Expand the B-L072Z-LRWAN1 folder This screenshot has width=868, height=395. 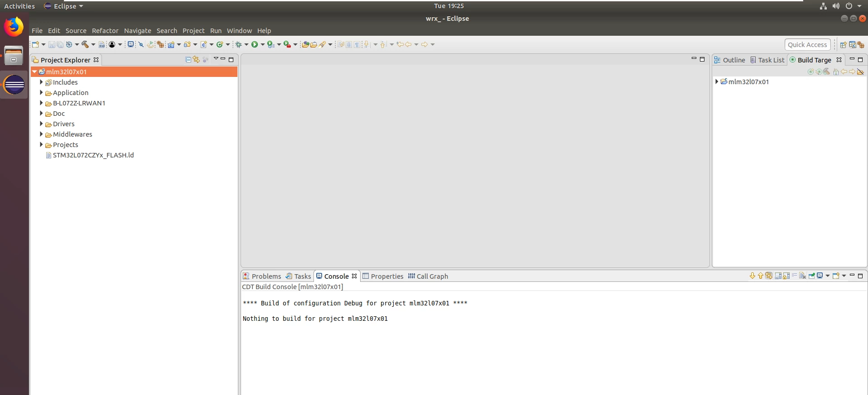tap(41, 103)
